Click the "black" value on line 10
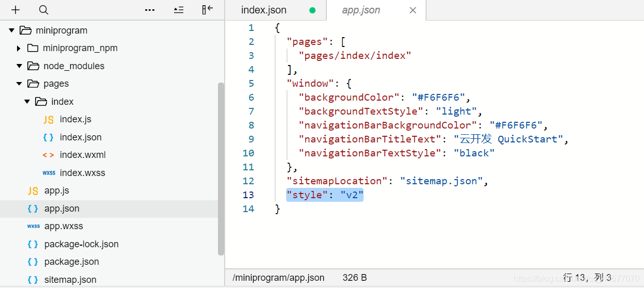Screen dimensions: 644x288 pos(474,153)
